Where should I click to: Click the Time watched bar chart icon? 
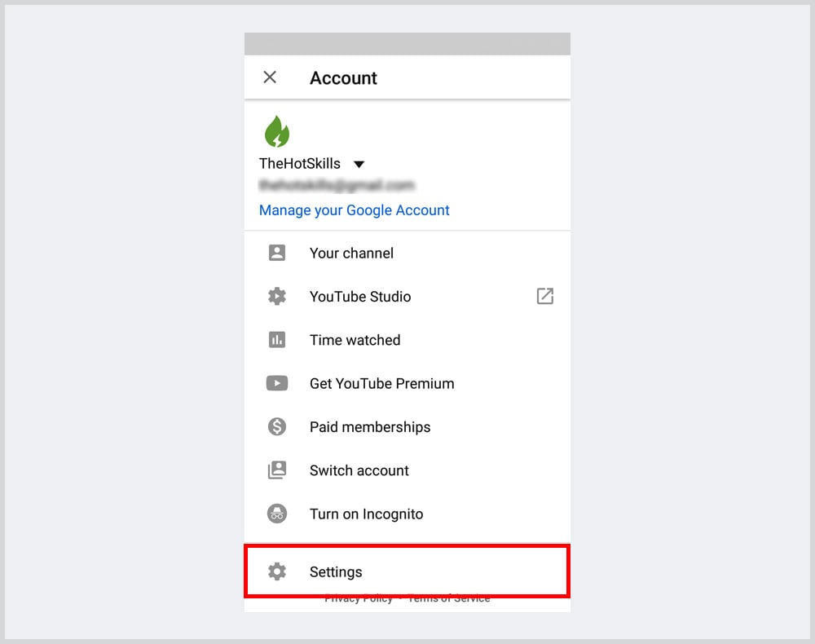tap(277, 340)
